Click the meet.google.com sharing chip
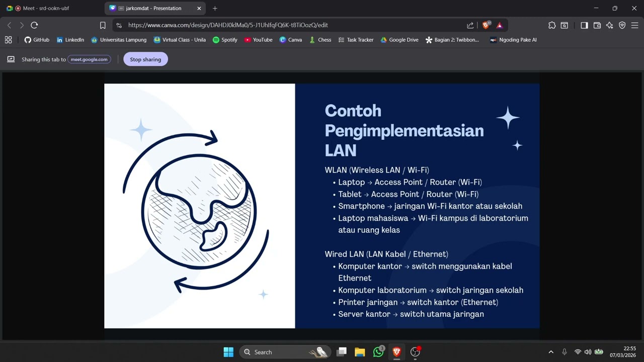 (x=89, y=59)
